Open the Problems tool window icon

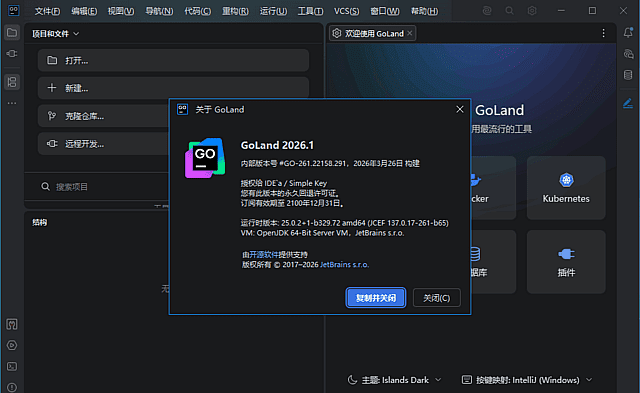point(12,387)
